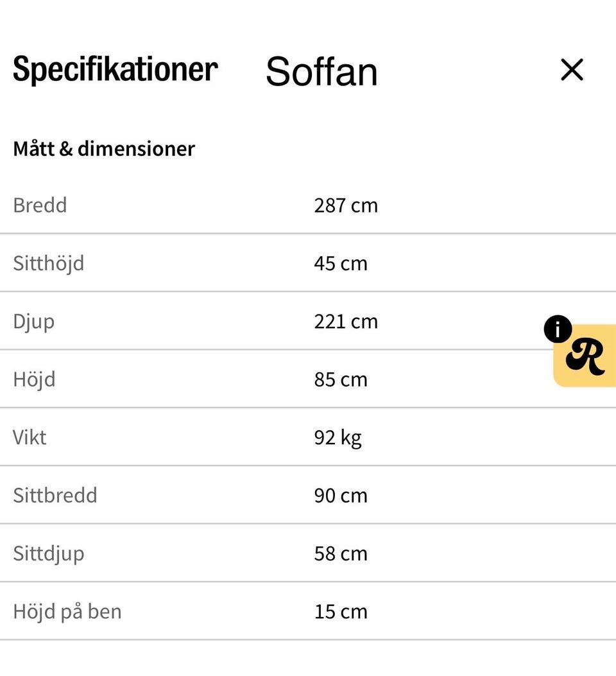The height and width of the screenshot is (676, 616).
Task: Click the Sitthöjd row label
Action: tap(49, 264)
